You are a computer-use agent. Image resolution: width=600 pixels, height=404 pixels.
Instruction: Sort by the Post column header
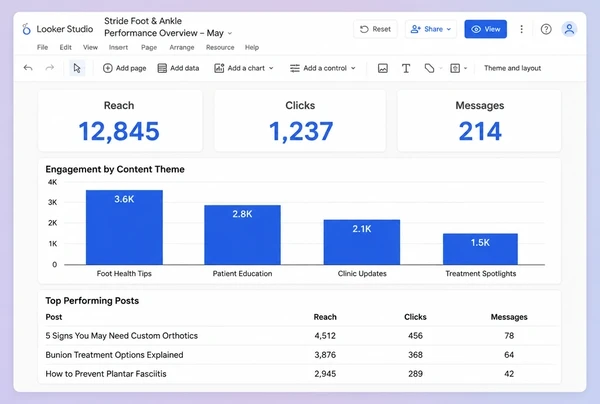(54, 317)
